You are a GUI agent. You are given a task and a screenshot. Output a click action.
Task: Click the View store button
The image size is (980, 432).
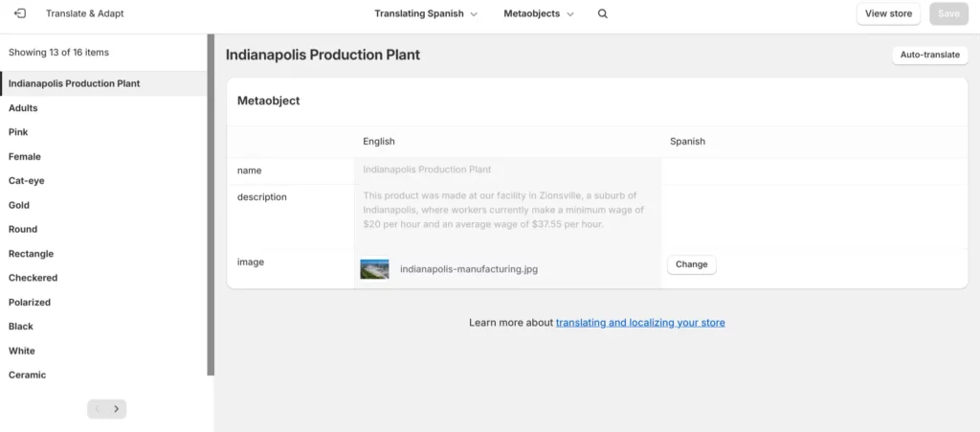888,13
